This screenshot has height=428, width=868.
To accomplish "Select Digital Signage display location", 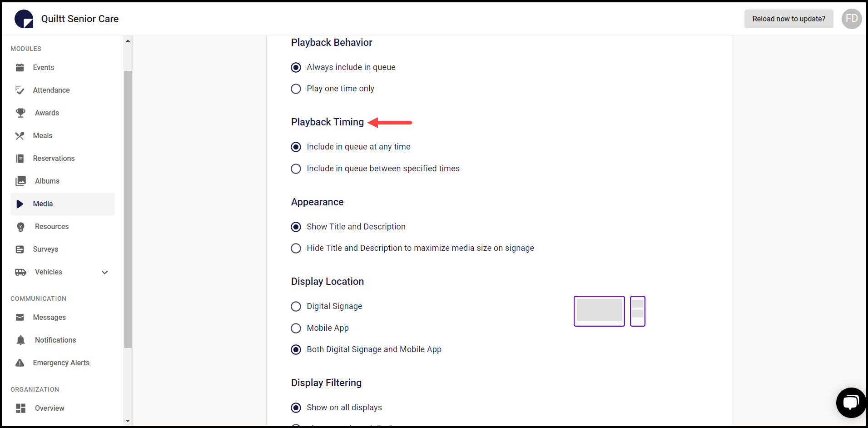I will click(x=296, y=307).
